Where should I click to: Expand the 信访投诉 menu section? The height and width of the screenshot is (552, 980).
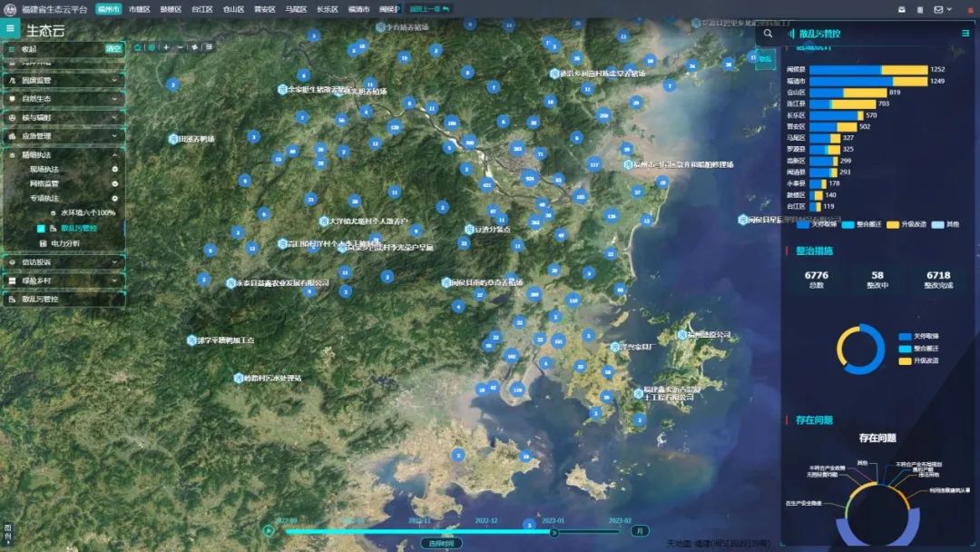point(64,262)
